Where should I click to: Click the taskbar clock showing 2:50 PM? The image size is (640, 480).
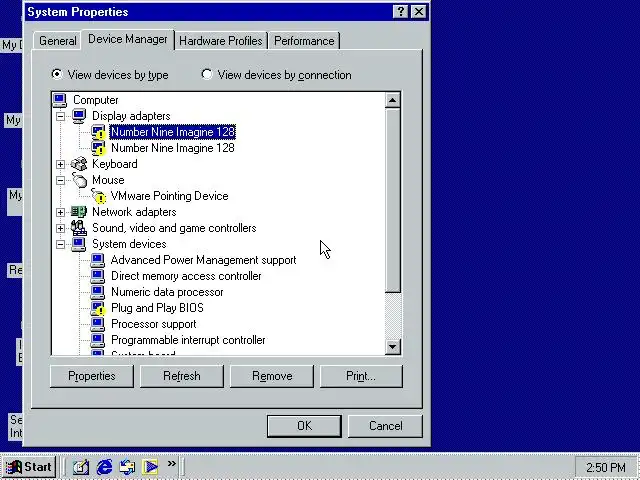point(605,467)
